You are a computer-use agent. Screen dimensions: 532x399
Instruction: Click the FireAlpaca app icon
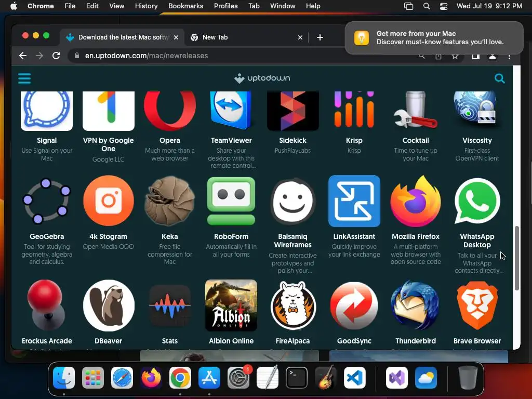tap(293, 305)
